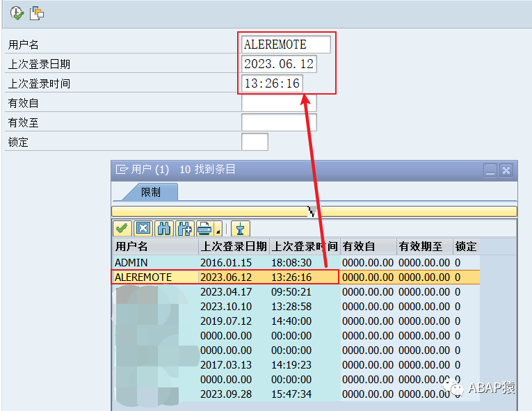Screen dimensions: 532x411
Task: Click the time cell 09:50:21
Action: (291, 292)
